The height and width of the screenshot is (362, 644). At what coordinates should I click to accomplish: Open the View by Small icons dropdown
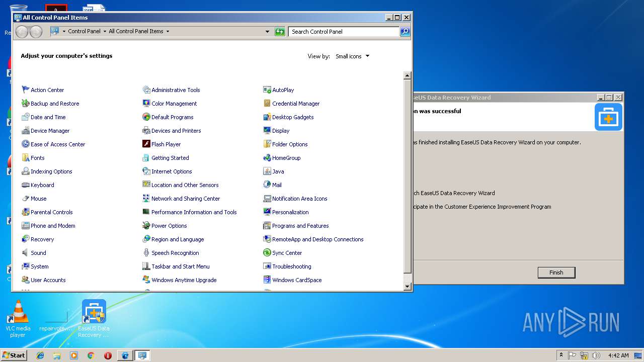(352, 56)
